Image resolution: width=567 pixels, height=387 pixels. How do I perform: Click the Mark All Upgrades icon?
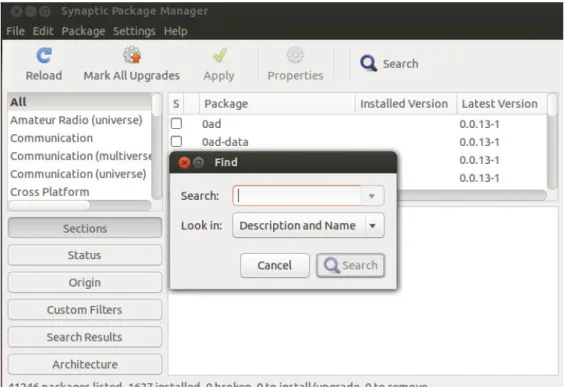pyautogui.click(x=132, y=55)
